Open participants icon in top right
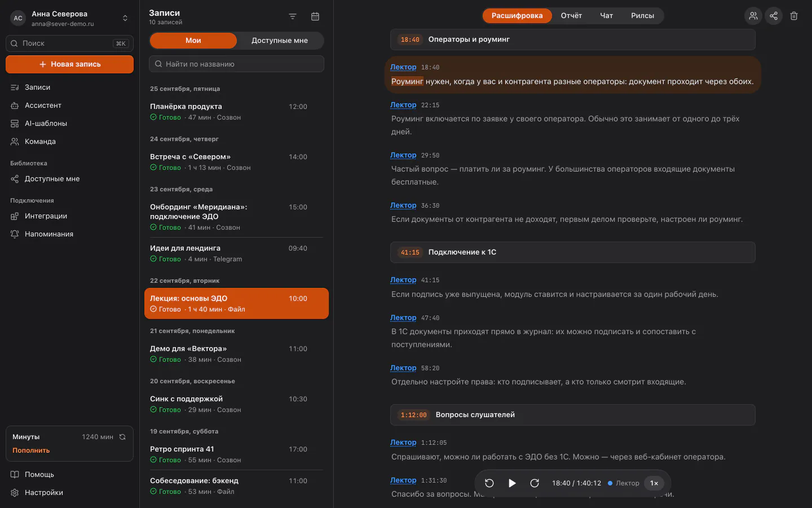Viewport: 812px width, 508px height. [x=753, y=16]
